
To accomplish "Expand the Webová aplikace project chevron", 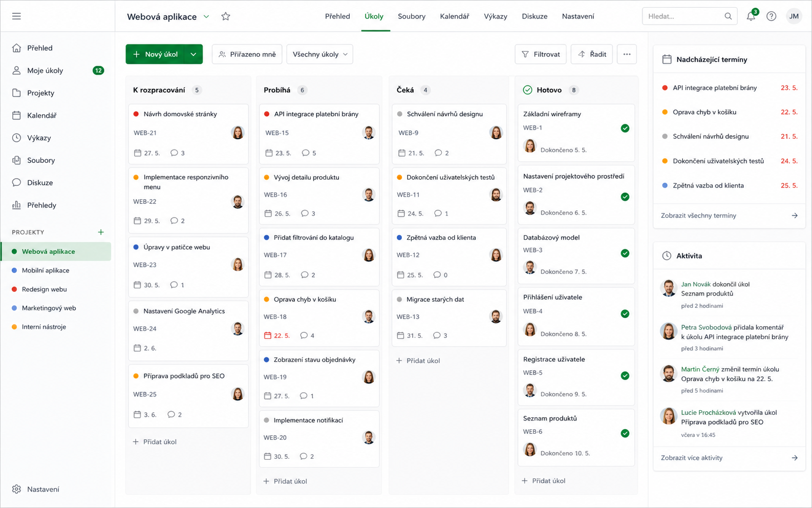I will point(206,16).
